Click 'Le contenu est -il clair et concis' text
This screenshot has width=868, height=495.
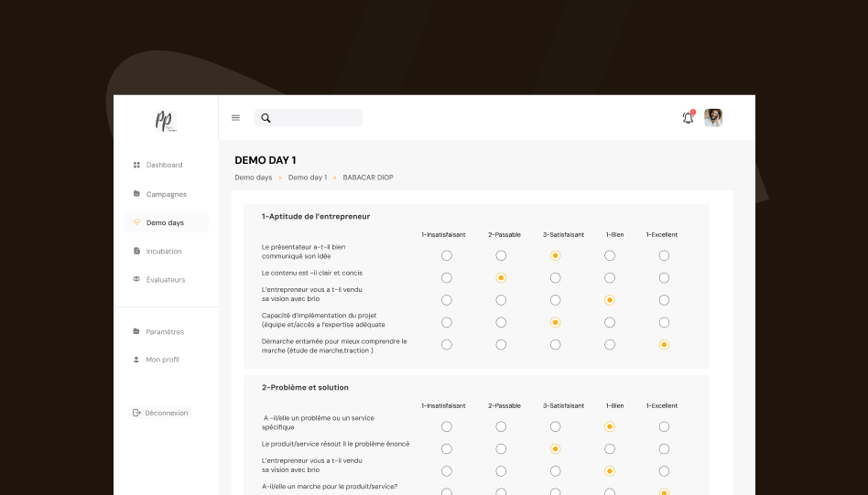[x=312, y=273]
